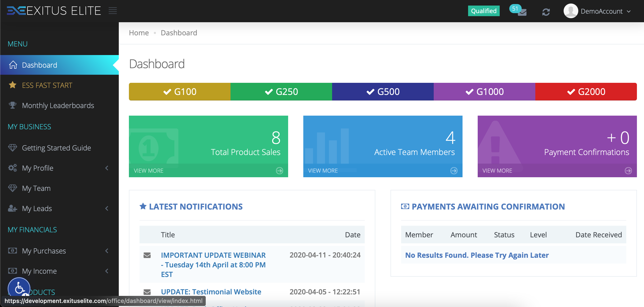Click VIEW MORE on Active Team Members

pyautogui.click(x=323, y=171)
